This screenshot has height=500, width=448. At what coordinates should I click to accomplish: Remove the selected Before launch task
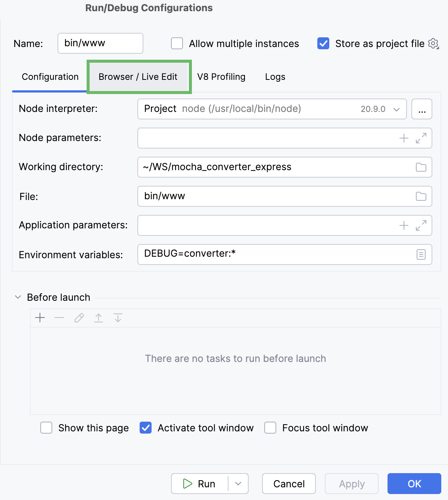(59, 318)
